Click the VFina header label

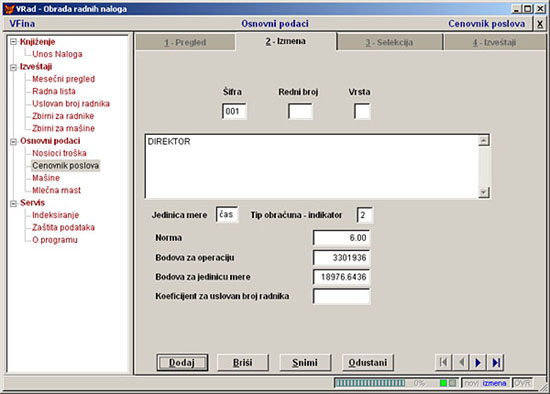pos(22,24)
